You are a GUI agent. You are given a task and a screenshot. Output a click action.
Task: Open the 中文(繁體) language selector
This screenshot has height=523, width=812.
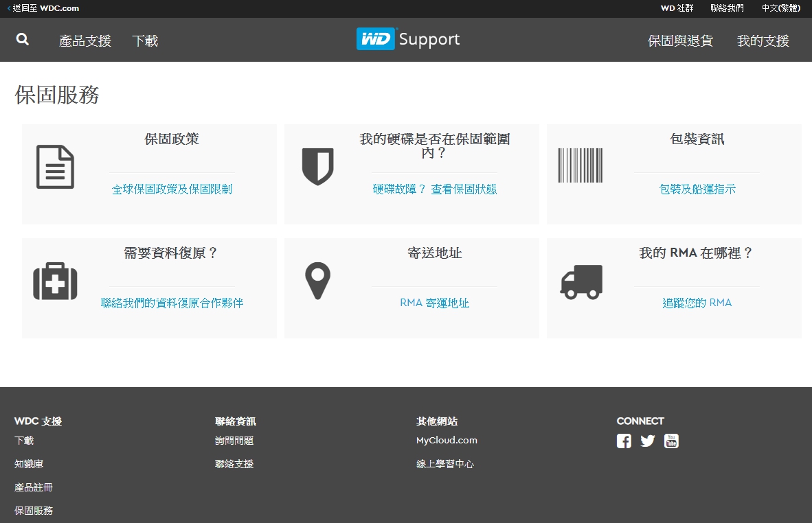tap(781, 8)
